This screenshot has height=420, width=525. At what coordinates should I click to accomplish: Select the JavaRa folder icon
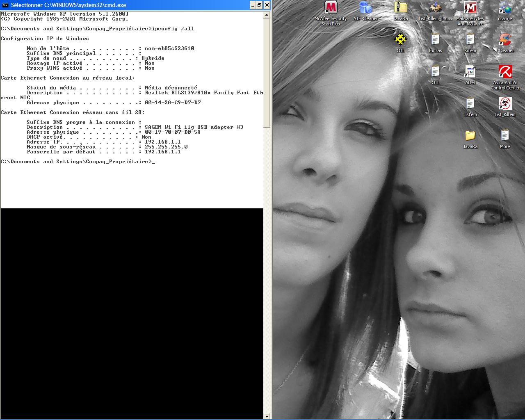[x=470, y=136]
